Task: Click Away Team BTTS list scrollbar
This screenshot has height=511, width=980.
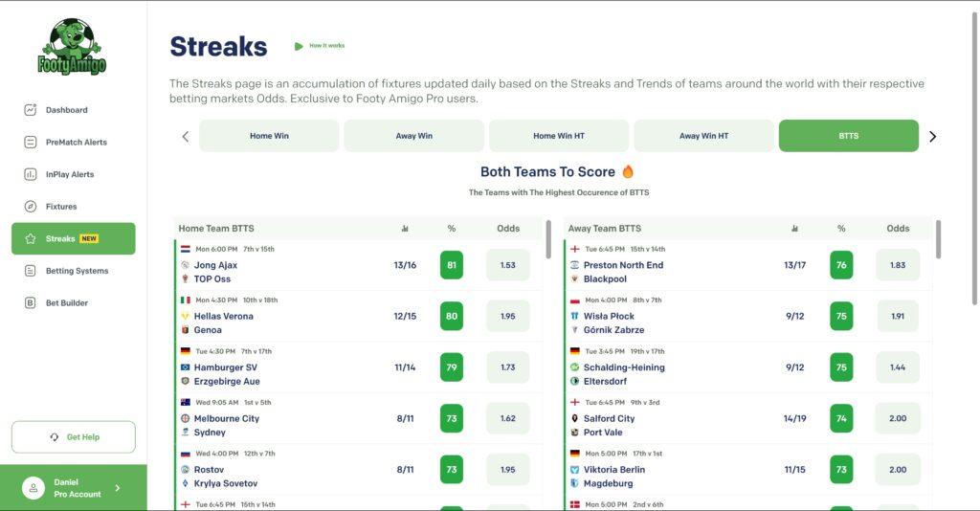Action: pos(938,239)
